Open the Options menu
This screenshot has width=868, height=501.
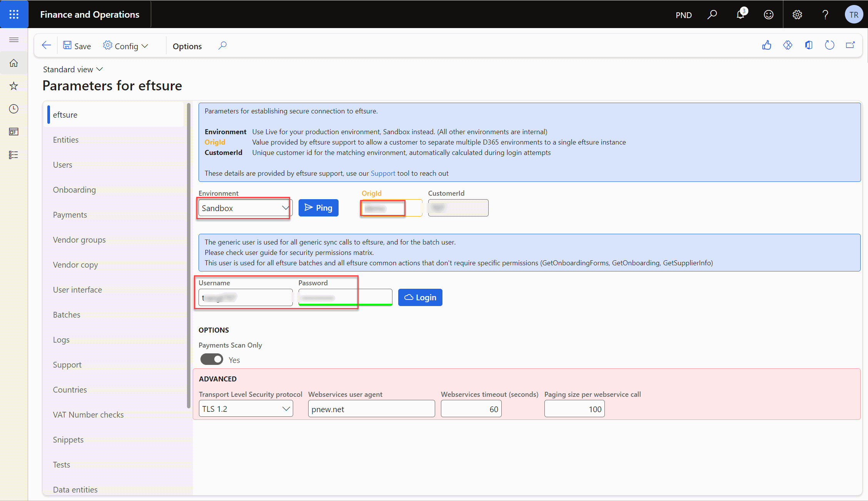tap(187, 46)
